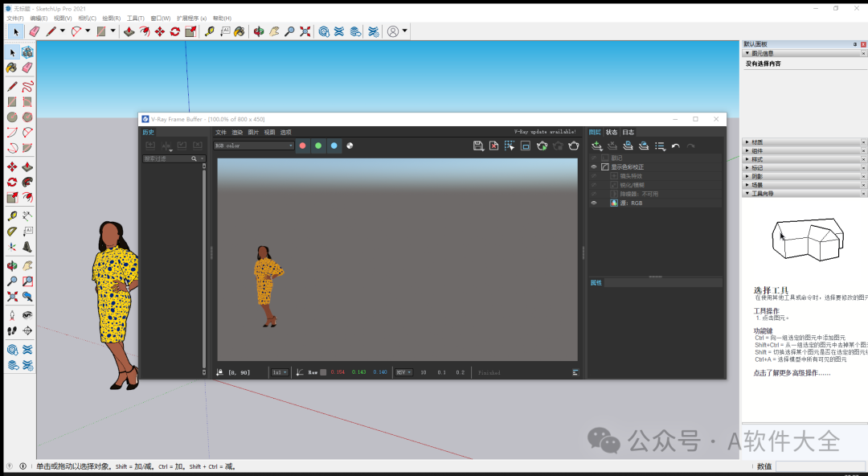Open the HSV color mode dropdown

coord(403,372)
